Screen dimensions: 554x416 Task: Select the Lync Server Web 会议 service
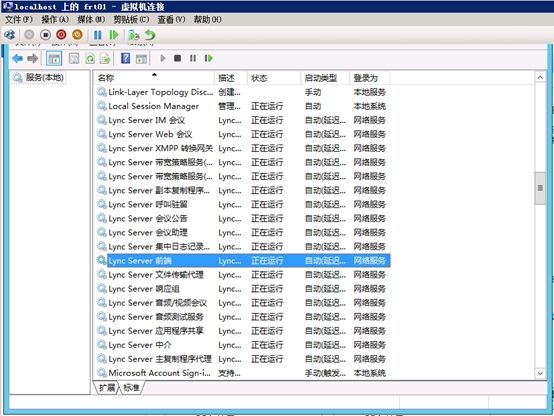242,134
